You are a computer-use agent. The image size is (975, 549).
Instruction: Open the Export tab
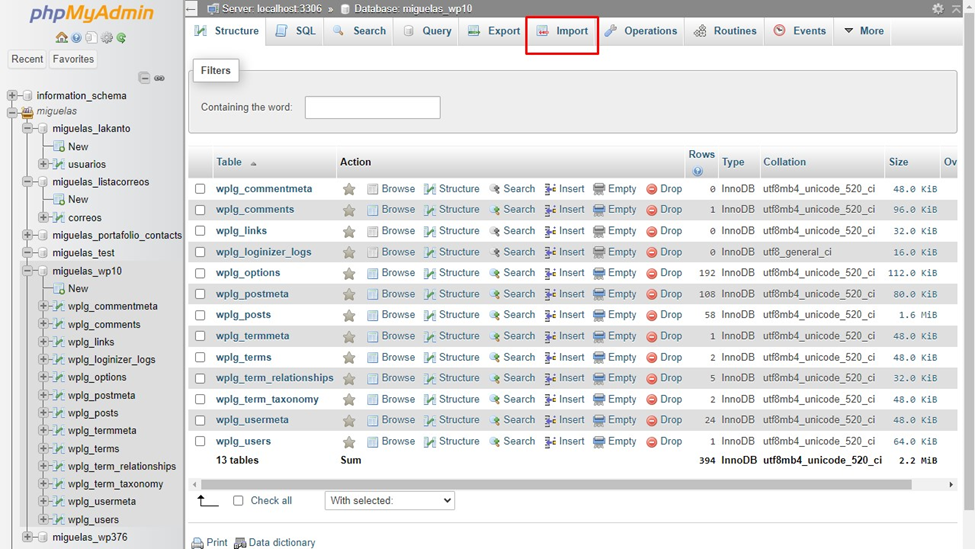coord(494,30)
